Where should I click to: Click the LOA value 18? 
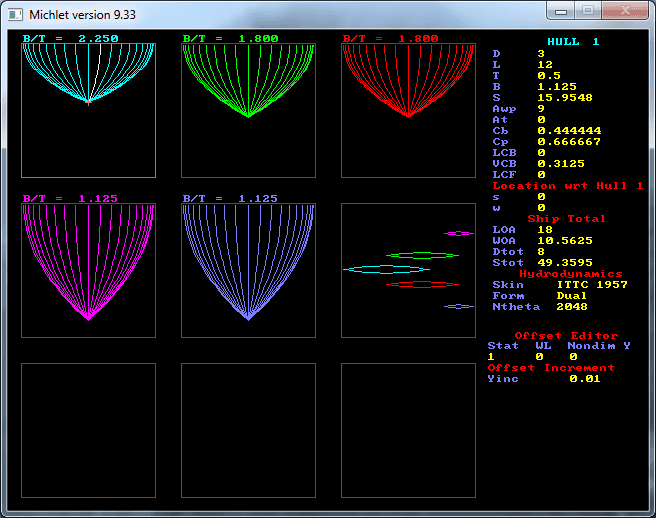pyautogui.click(x=545, y=229)
